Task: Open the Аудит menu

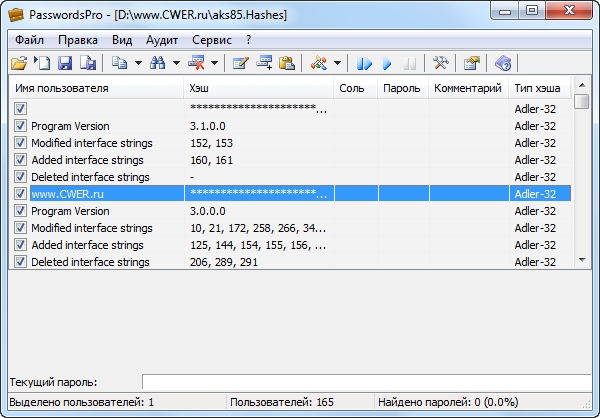Action: pyautogui.click(x=164, y=40)
